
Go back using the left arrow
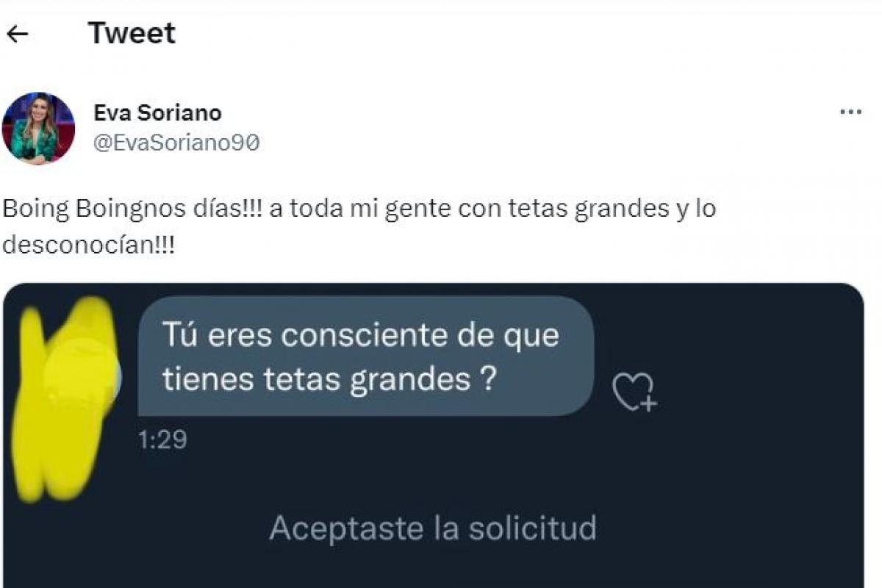[17, 34]
